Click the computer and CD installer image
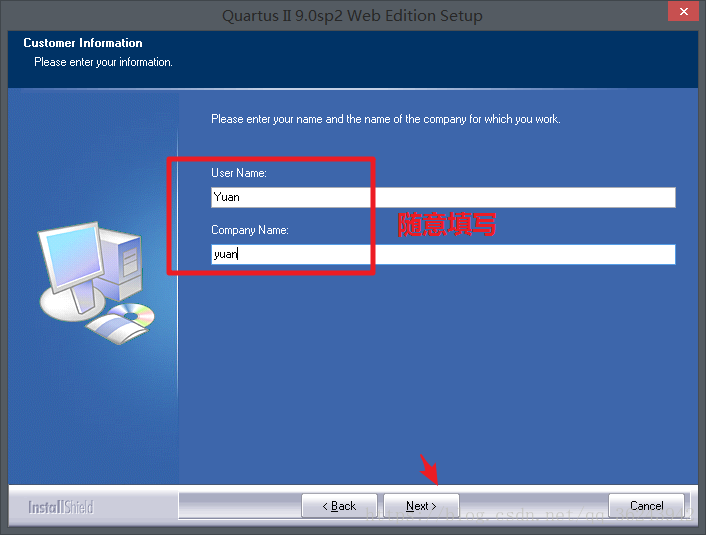706x535 pixels. tap(96, 283)
